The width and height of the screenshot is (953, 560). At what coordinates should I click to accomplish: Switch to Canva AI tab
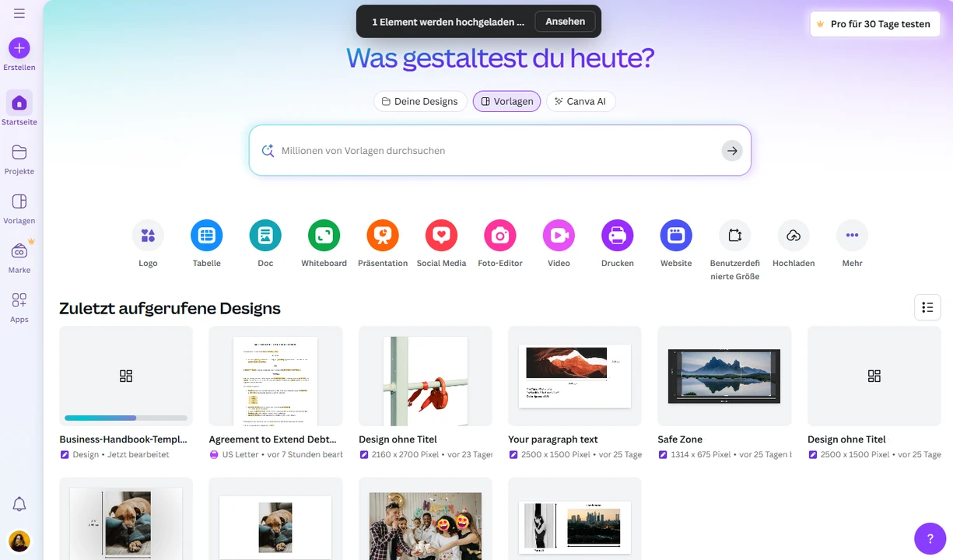pyautogui.click(x=580, y=101)
